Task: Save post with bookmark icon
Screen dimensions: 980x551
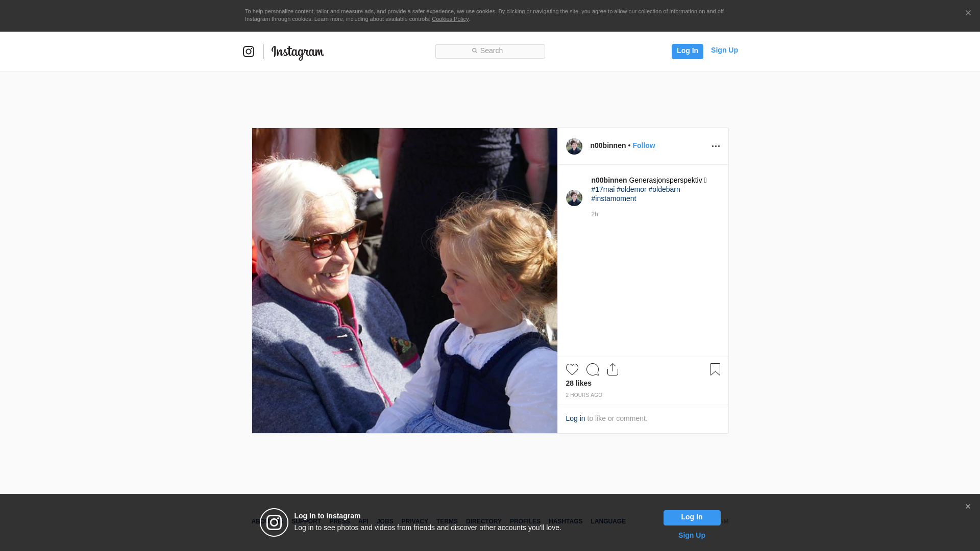Action: coord(715,369)
